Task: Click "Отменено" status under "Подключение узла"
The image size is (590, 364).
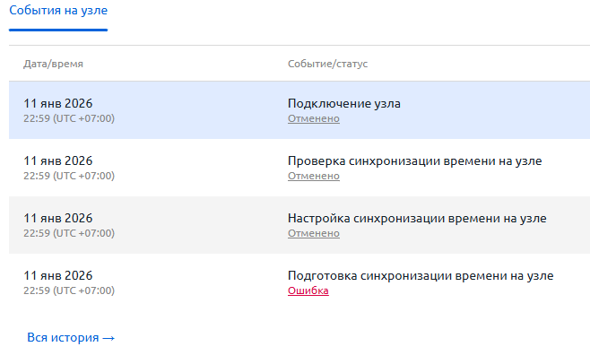Action: [x=313, y=118]
